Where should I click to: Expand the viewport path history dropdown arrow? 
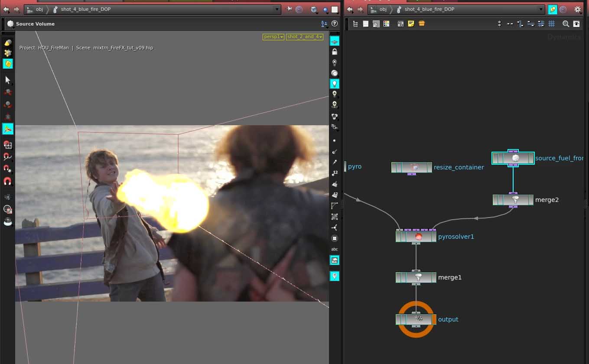[x=277, y=9]
